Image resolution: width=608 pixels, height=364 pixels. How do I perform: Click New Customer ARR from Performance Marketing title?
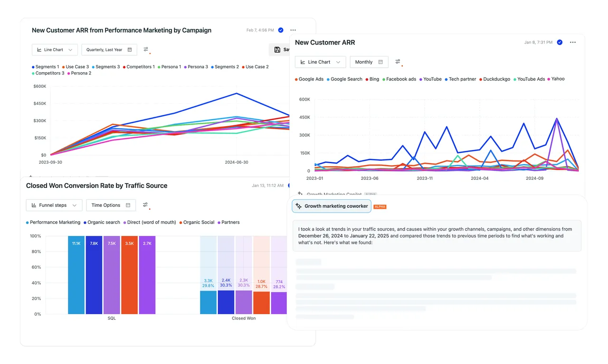[x=122, y=30]
